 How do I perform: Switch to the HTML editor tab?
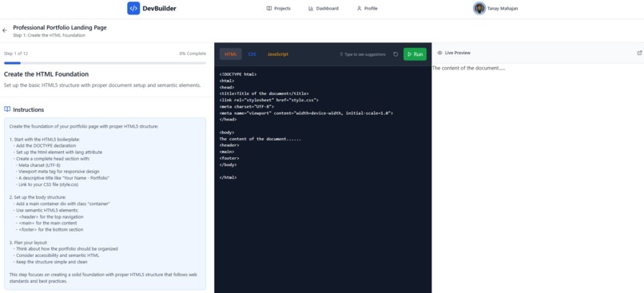(x=231, y=54)
